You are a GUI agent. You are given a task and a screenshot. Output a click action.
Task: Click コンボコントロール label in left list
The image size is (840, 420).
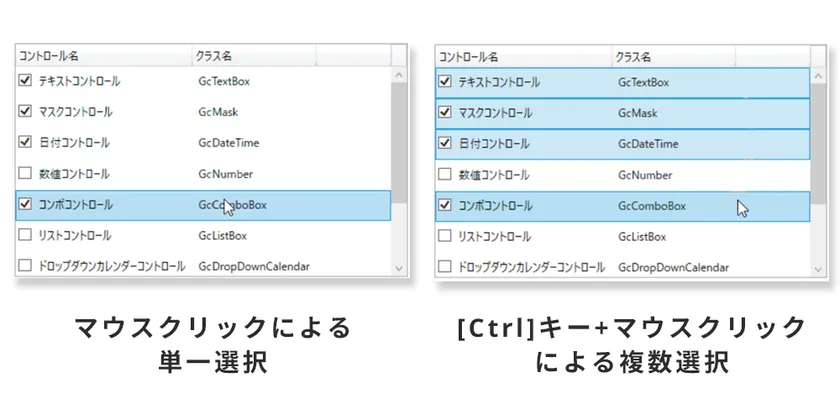[x=76, y=204]
